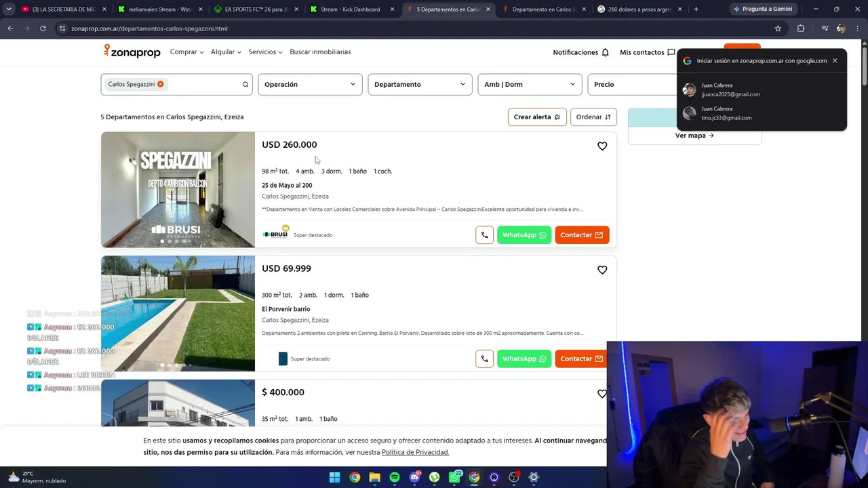WhatsApp the USD 69.999 listing advertiser
Image resolution: width=868 pixels, height=488 pixels.
click(x=524, y=359)
